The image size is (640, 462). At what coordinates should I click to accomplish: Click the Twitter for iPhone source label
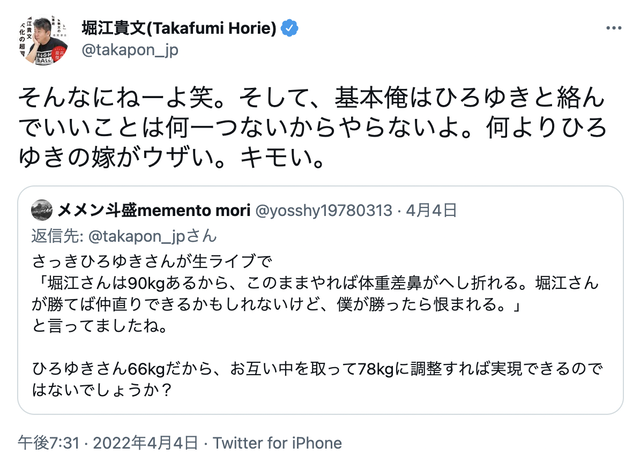[277, 443]
